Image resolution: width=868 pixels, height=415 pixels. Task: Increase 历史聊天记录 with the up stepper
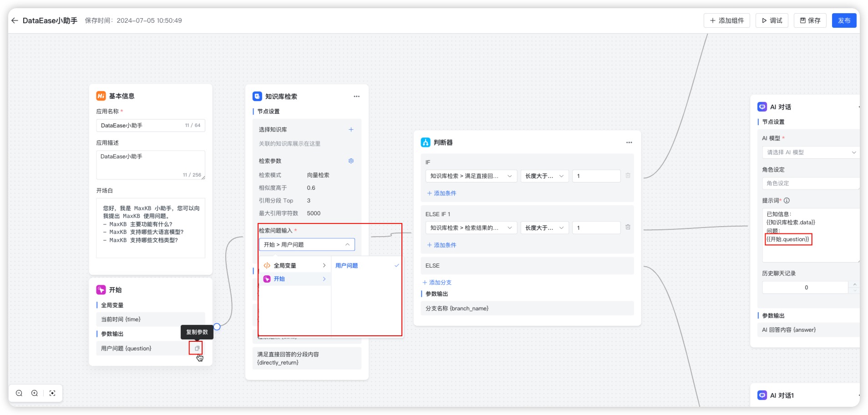(854, 284)
